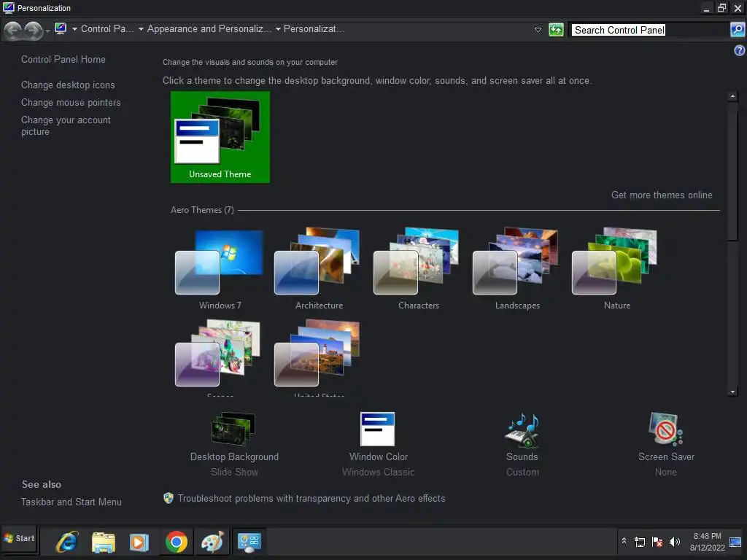Click the Back navigation arrow
The height and width of the screenshot is (560, 747).
[13, 31]
